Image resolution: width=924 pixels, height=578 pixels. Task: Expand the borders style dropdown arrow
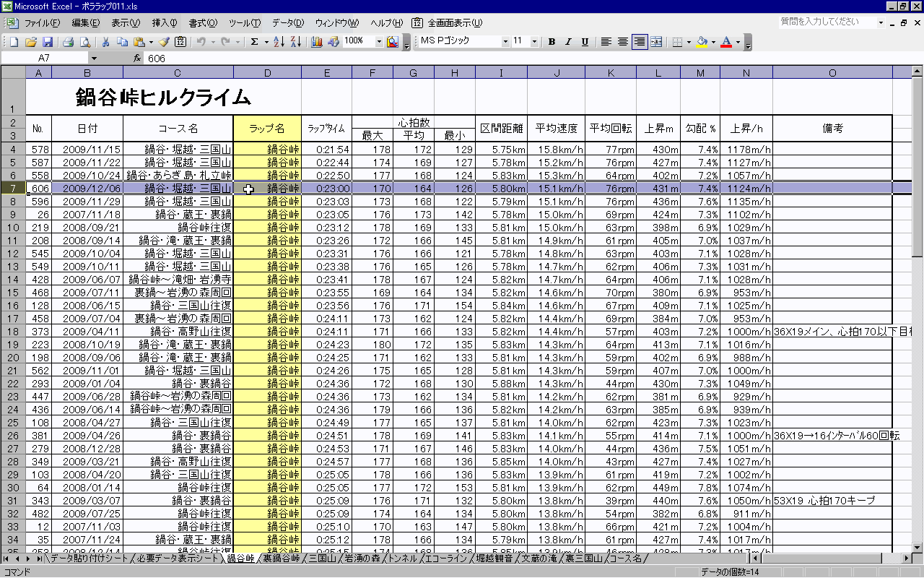coord(689,42)
